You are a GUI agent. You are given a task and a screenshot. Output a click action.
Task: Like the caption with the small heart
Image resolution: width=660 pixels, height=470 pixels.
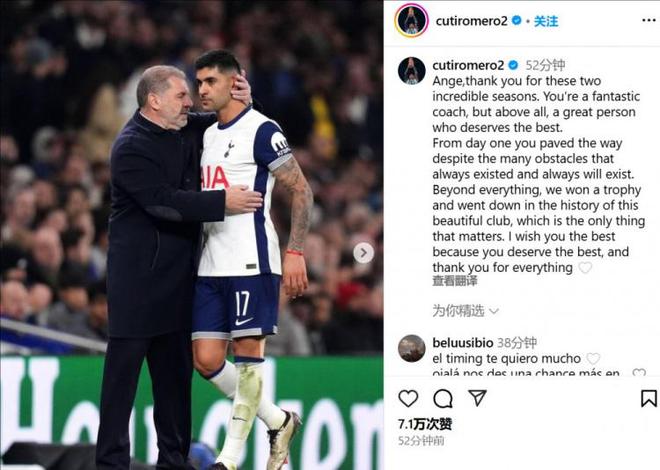point(585,267)
